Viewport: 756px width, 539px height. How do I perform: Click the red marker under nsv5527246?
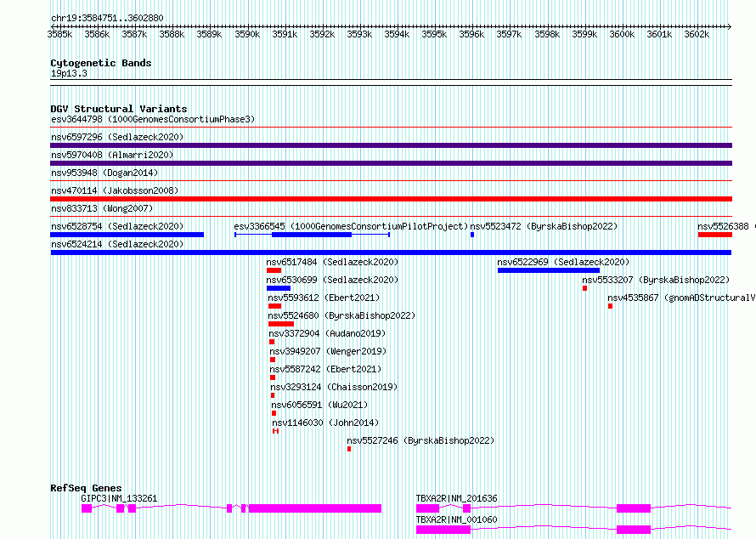point(349,449)
